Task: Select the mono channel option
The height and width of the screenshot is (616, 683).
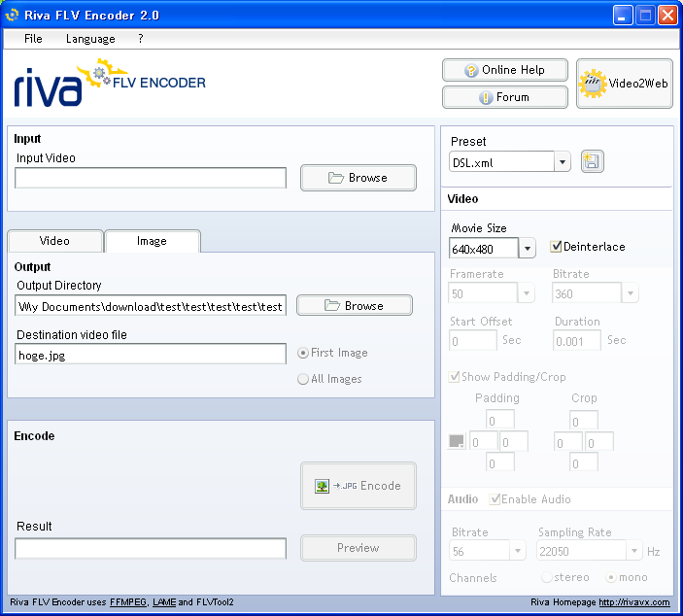Action: (x=611, y=578)
